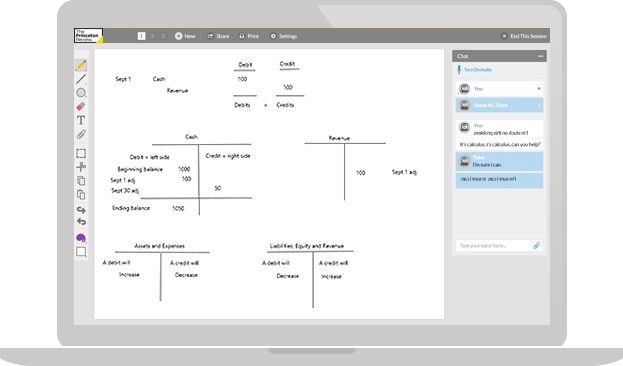Choose the circle shape tool

point(81,93)
